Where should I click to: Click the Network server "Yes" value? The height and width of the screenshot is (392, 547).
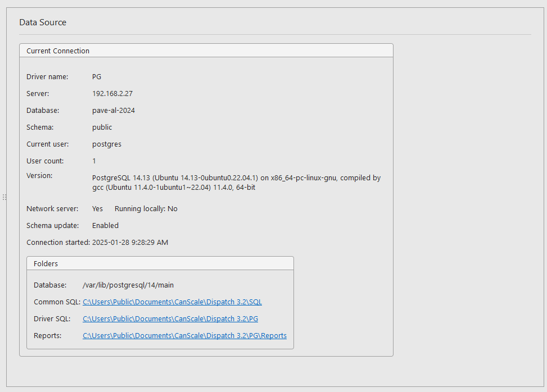(x=97, y=208)
